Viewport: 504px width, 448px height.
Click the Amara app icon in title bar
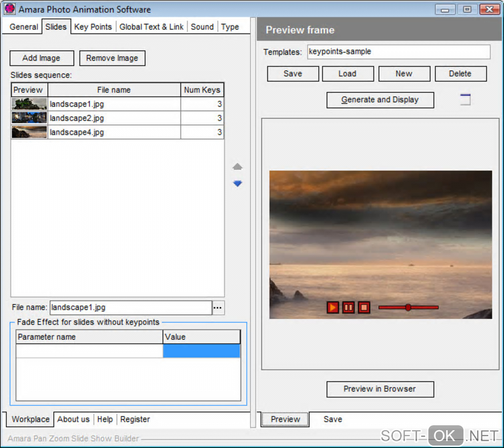coord(10,9)
